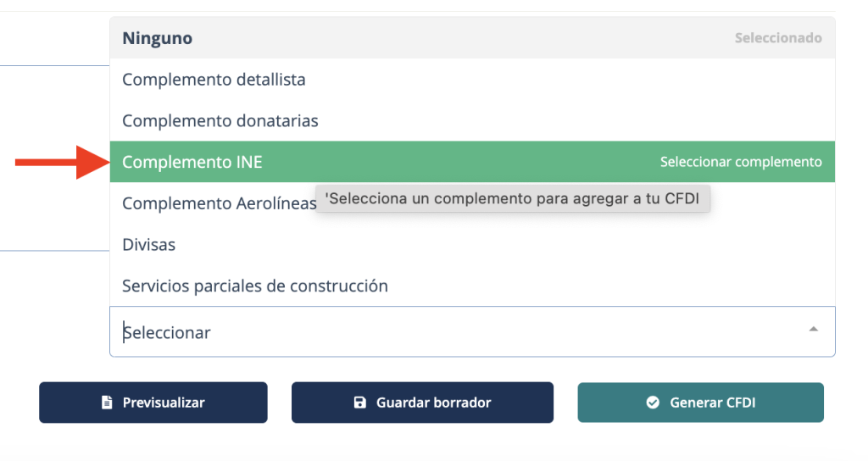Select Complemento detallista option

(x=214, y=80)
